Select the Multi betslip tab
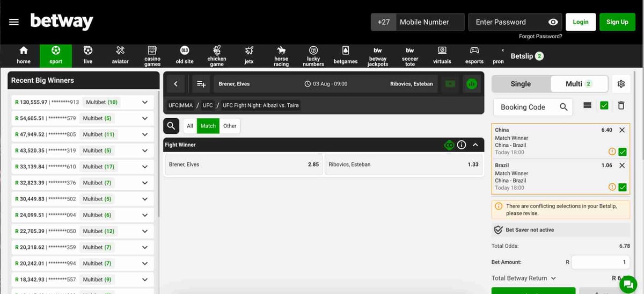 (579, 84)
